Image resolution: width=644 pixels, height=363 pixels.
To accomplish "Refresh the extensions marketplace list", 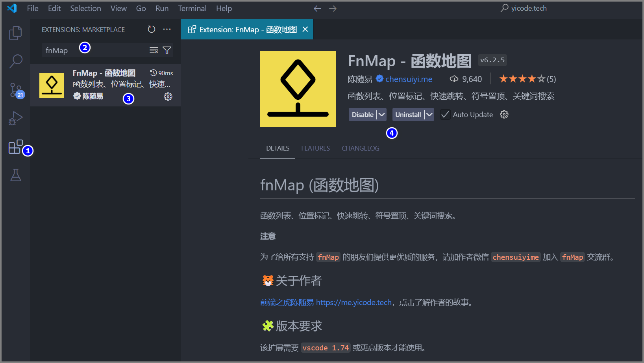I will tap(152, 29).
